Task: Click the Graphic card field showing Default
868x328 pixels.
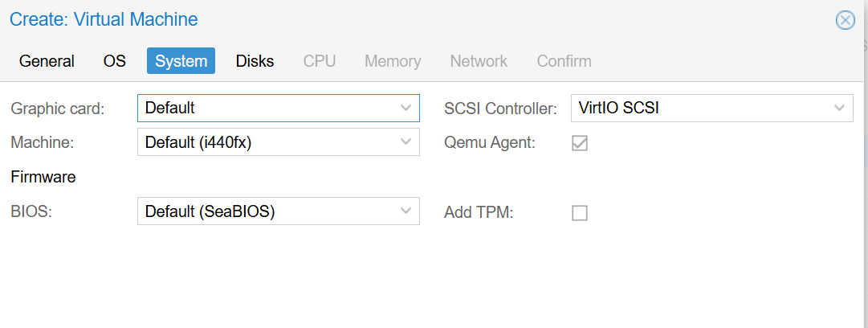Action: (x=265, y=108)
